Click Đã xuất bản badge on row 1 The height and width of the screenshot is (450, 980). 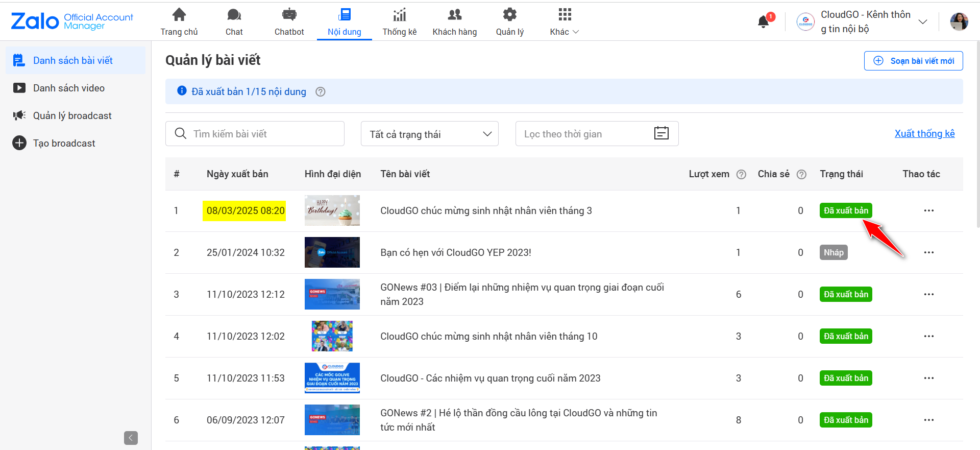point(846,210)
